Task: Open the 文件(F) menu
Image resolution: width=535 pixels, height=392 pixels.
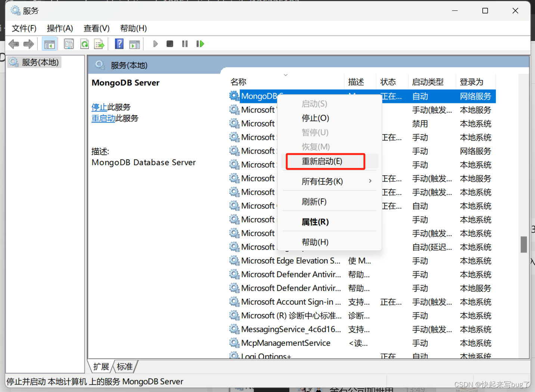Action: (24, 28)
